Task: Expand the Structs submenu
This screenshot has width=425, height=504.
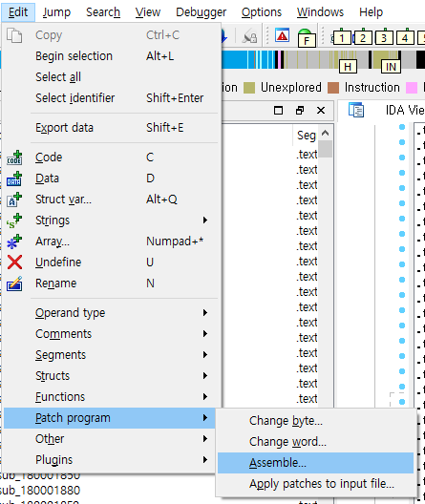Action: [205, 376]
